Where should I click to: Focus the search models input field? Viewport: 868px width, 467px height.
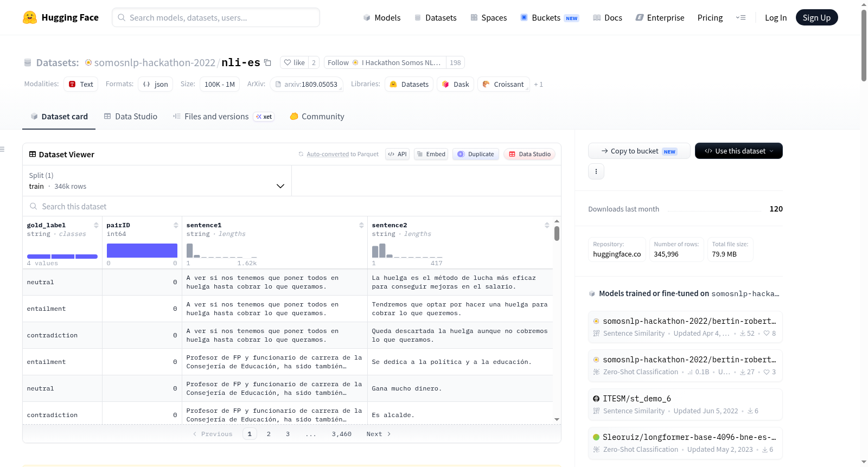[216, 17]
